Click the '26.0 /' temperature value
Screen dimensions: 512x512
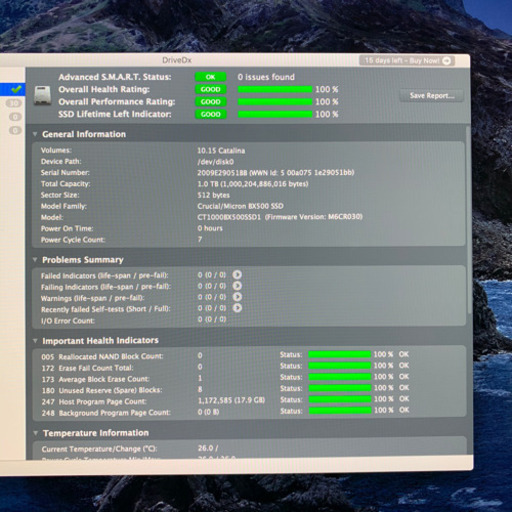click(208, 448)
